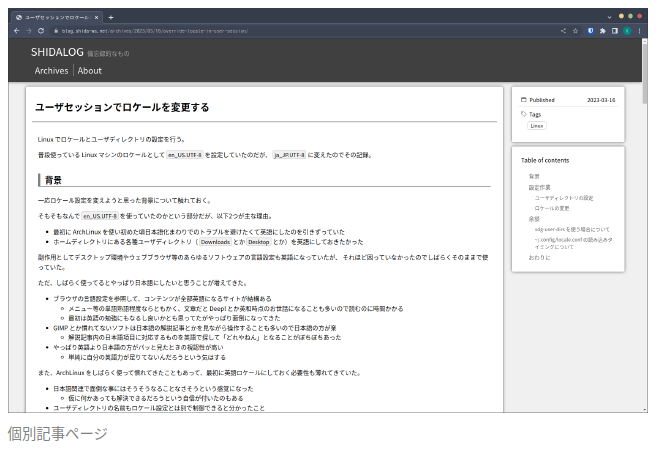Jump to 設定作業 in Table of contents
Screen dimensions: 661x457
[540, 187]
